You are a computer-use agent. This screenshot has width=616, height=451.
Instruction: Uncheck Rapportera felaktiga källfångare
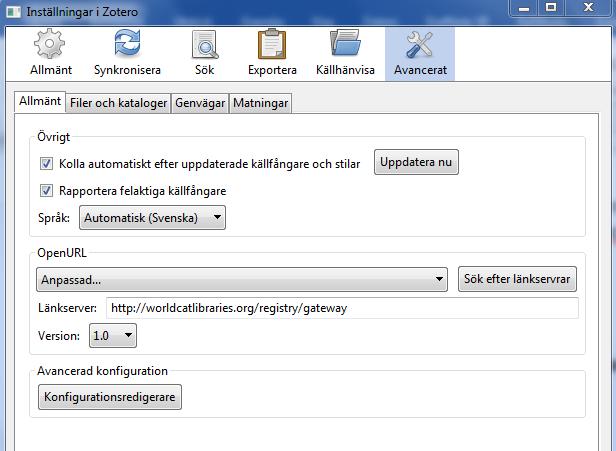(46, 191)
